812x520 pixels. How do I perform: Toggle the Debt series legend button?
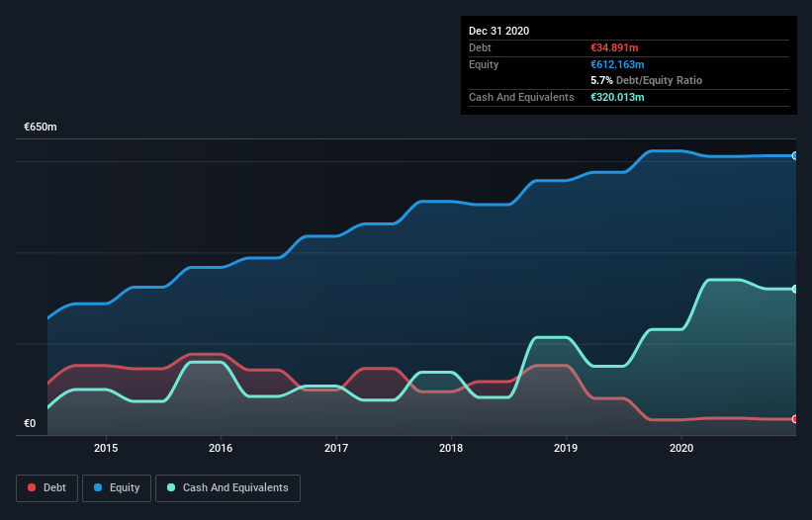(47, 488)
